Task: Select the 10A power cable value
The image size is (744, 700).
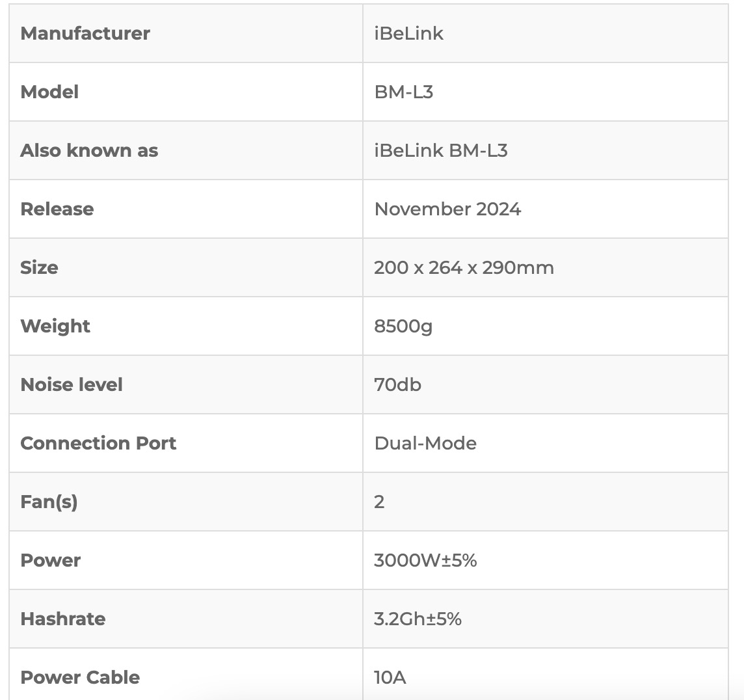Action: click(x=390, y=677)
